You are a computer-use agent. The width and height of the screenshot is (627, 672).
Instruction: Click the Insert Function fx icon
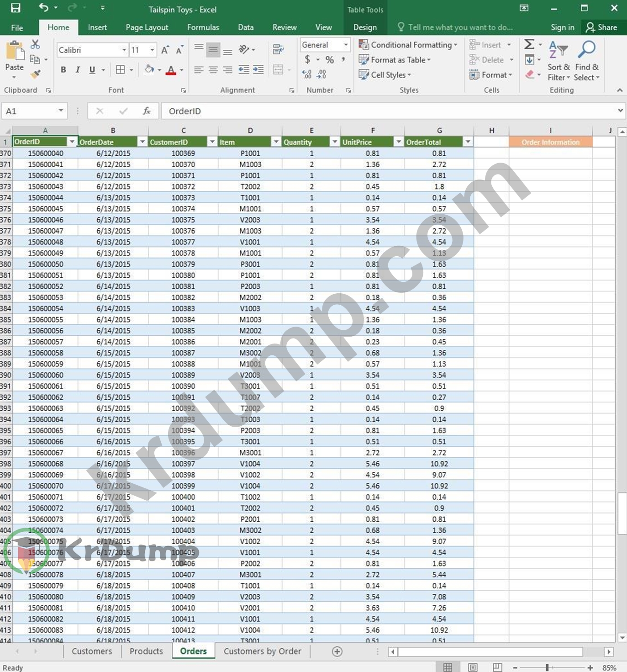coord(147,111)
